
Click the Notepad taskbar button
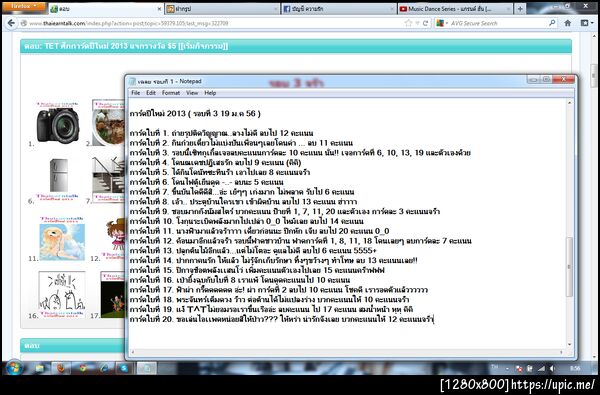pos(147,368)
